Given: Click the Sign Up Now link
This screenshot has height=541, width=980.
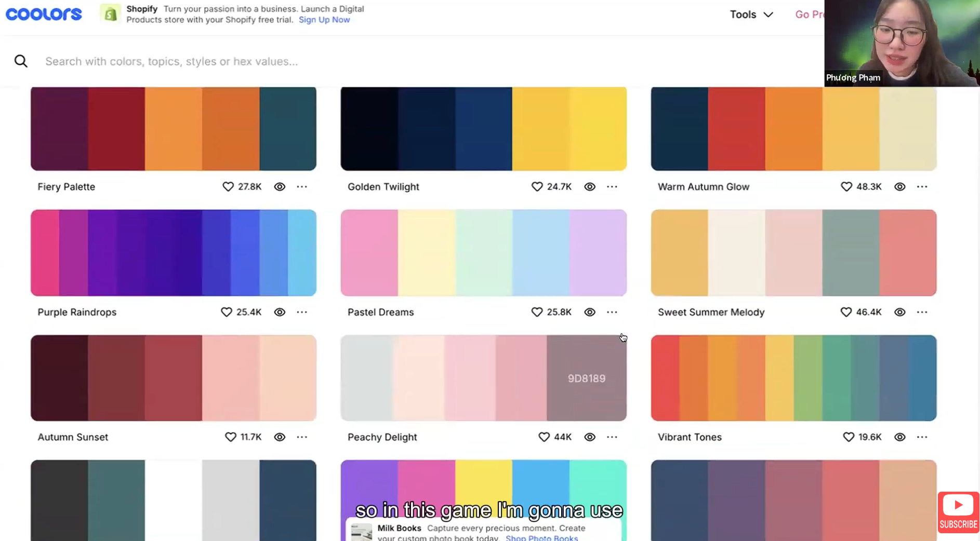Looking at the screenshot, I should point(324,19).
